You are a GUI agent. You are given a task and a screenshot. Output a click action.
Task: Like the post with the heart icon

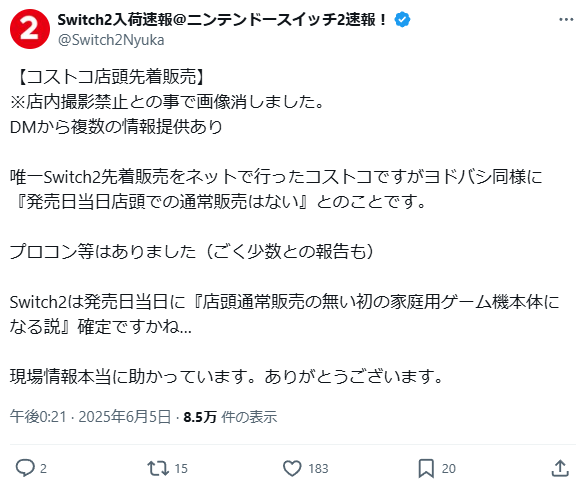[292, 468]
